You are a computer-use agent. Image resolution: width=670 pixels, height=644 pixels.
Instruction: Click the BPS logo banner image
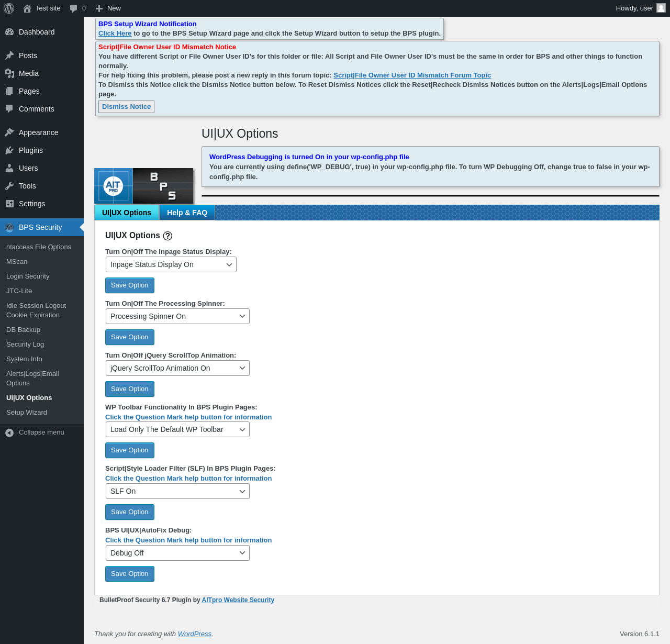click(x=163, y=186)
